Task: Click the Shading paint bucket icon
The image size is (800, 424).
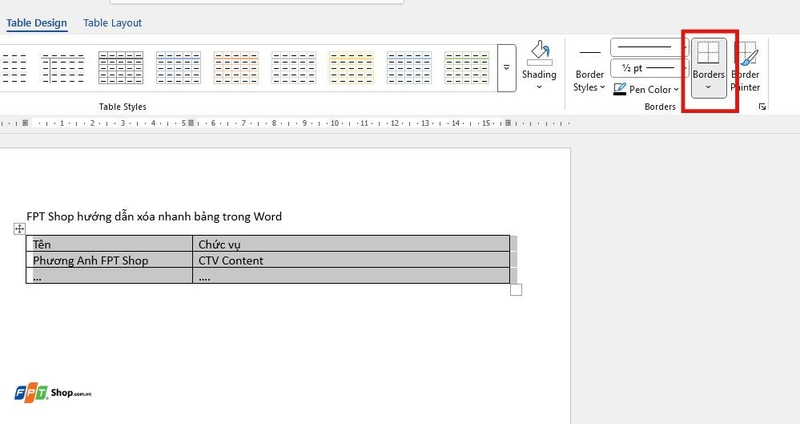Action: click(x=539, y=53)
